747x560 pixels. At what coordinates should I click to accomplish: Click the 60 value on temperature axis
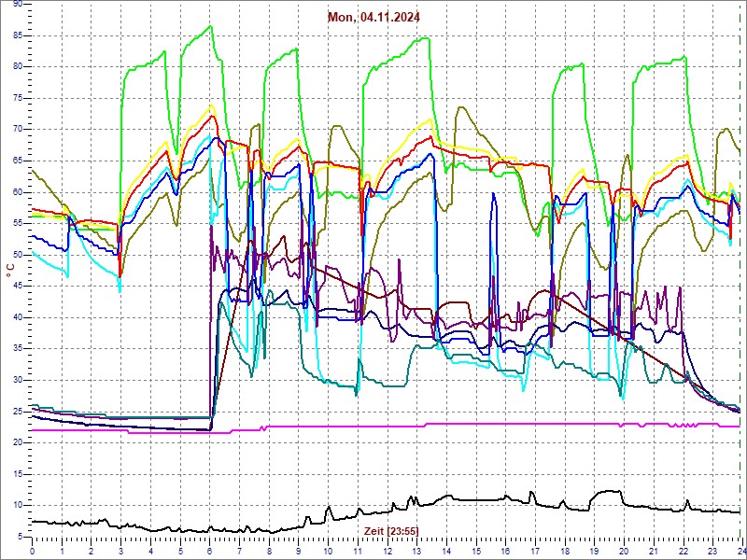click(x=17, y=192)
